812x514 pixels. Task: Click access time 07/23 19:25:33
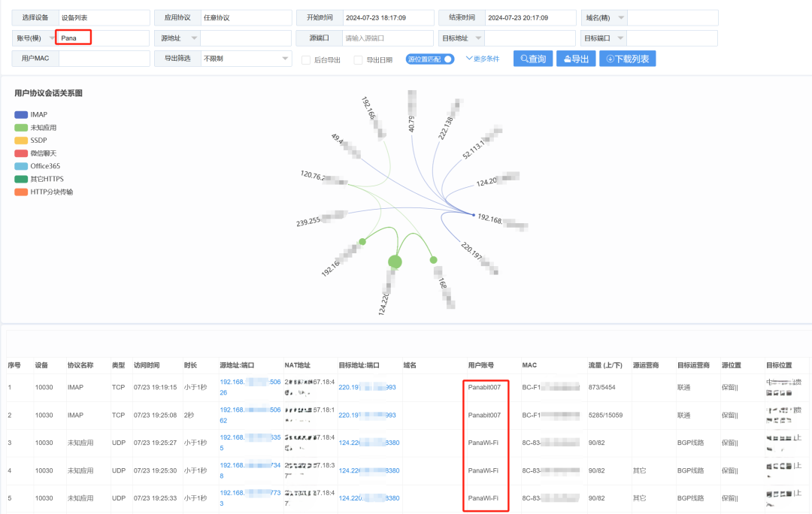tap(156, 498)
